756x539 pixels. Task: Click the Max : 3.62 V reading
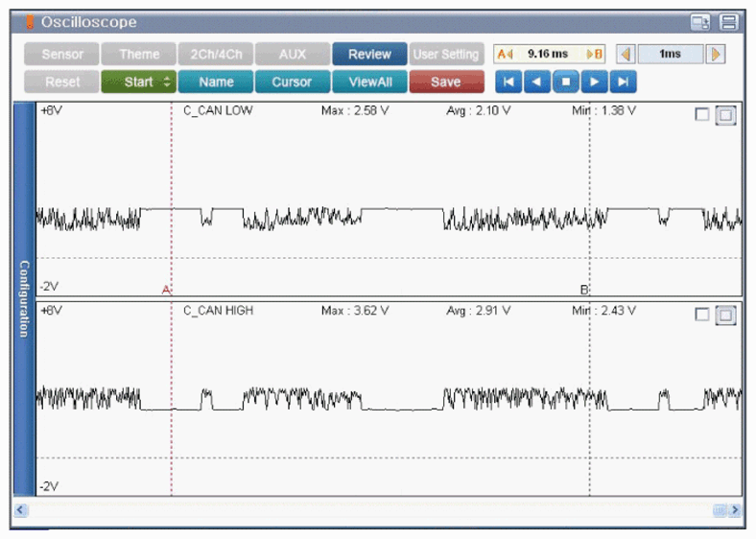pos(355,311)
